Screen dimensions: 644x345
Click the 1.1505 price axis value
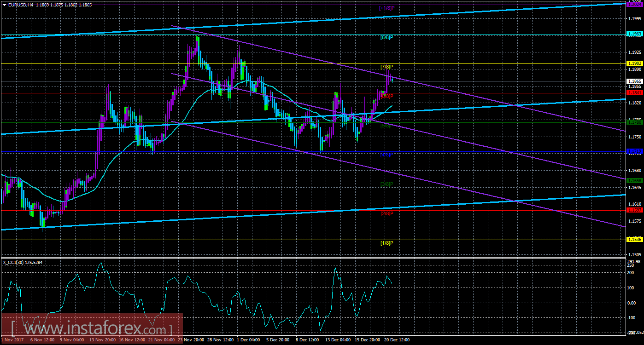coord(635,254)
